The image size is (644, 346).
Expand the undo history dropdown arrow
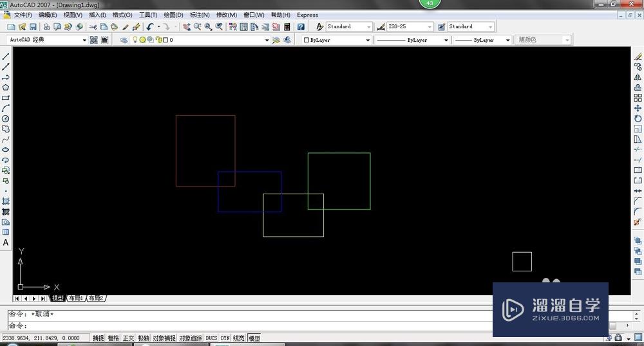click(158, 26)
